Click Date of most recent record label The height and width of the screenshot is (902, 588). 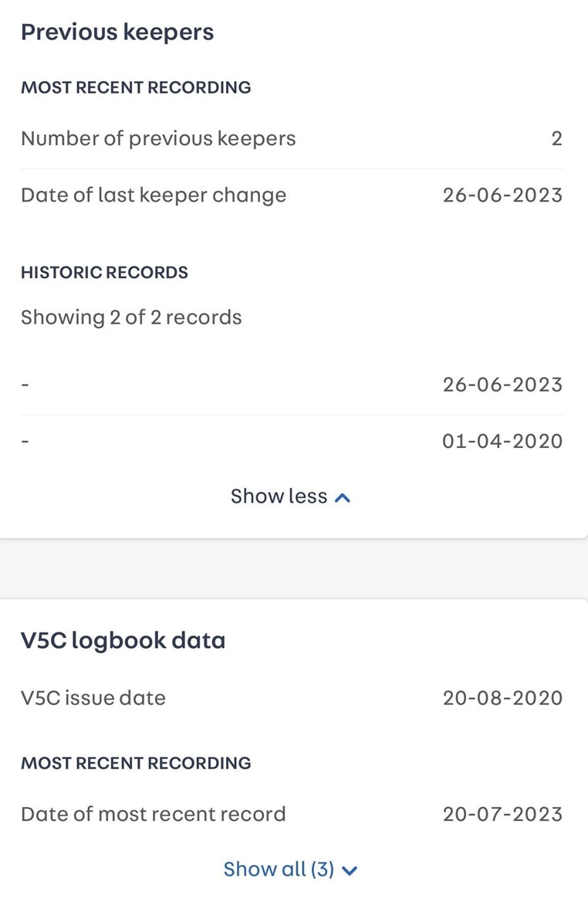coord(153,814)
